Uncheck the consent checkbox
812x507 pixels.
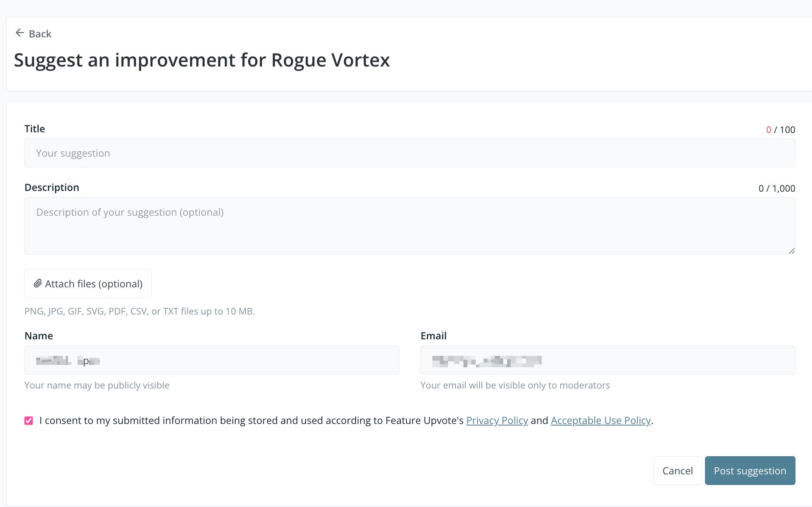pos(29,421)
